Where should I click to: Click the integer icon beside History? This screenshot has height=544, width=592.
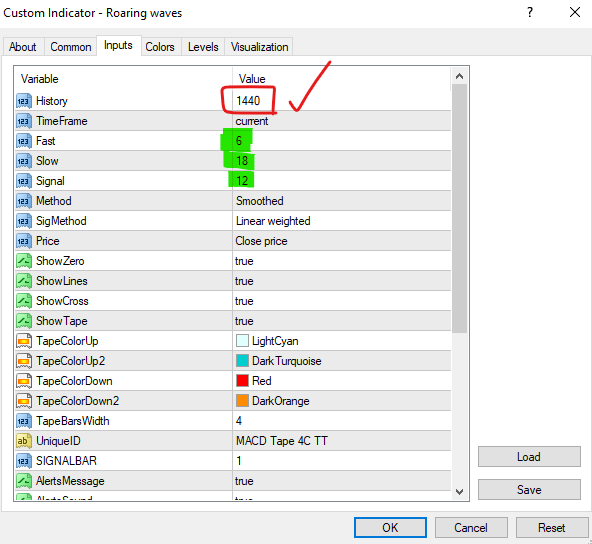coord(23,101)
